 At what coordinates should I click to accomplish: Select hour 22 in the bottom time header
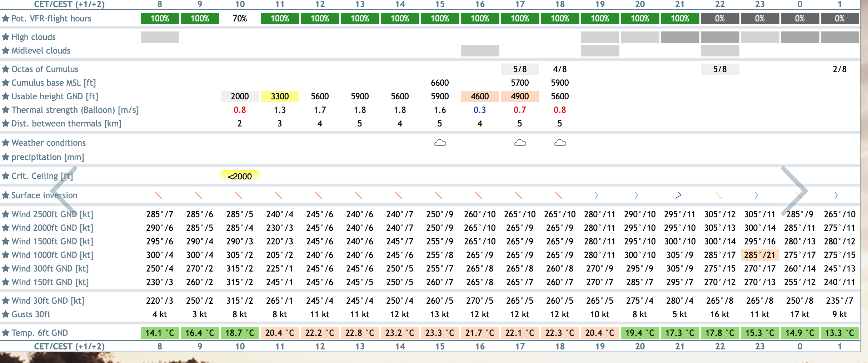point(720,346)
